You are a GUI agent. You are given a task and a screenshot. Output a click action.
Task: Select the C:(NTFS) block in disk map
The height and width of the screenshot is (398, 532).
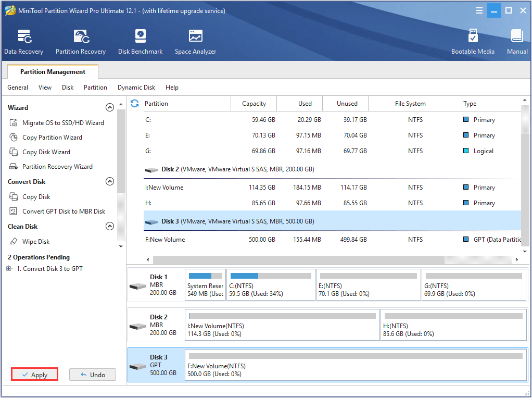[x=271, y=285]
